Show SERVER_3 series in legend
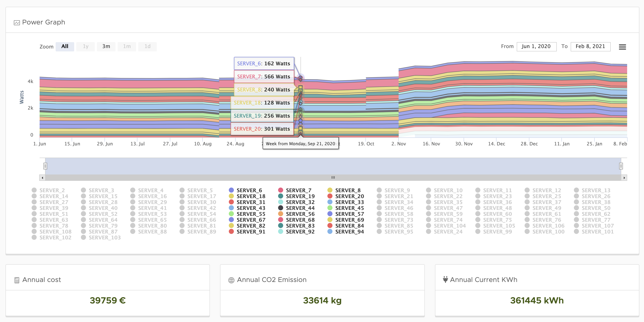Screen dimensions: 644x322 point(98,191)
